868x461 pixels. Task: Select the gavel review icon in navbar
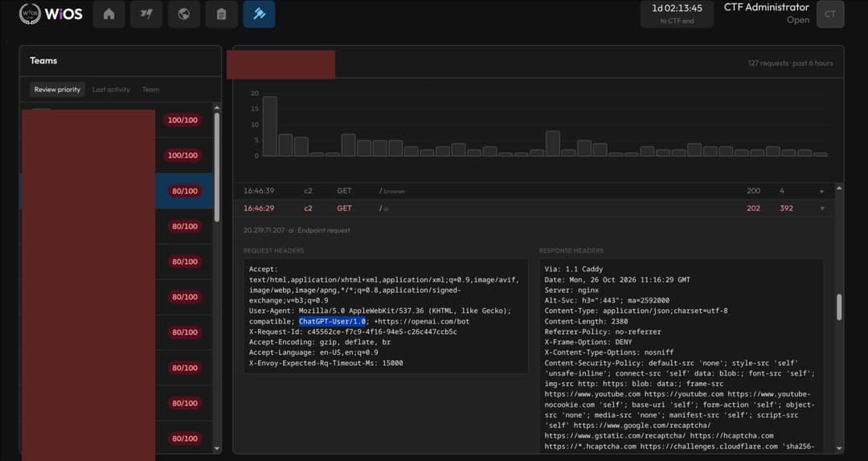(259, 14)
